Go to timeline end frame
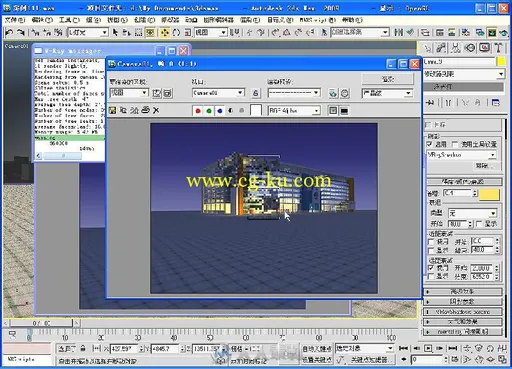Image resolution: width=512 pixels, height=369 pixels. click(x=453, y=348)
